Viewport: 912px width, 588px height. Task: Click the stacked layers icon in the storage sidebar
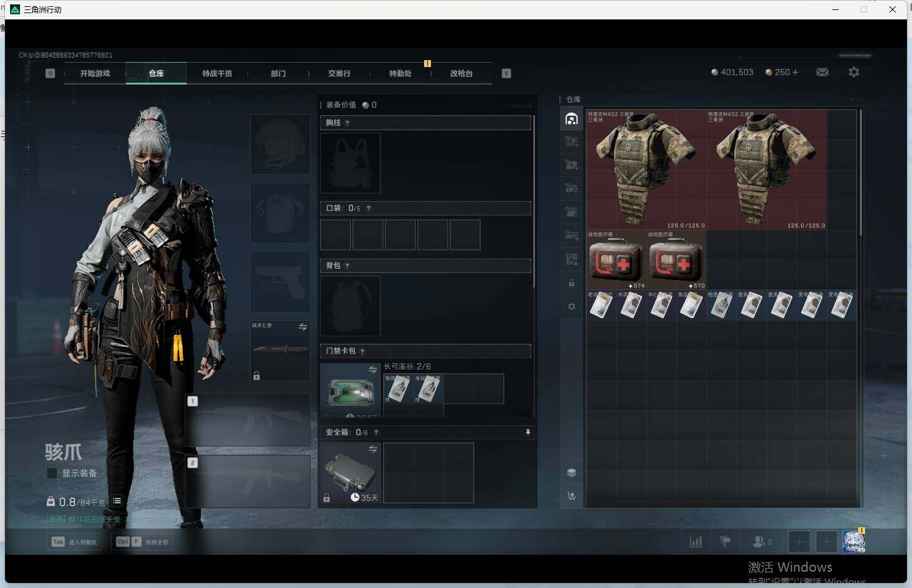tap(571, 473)
